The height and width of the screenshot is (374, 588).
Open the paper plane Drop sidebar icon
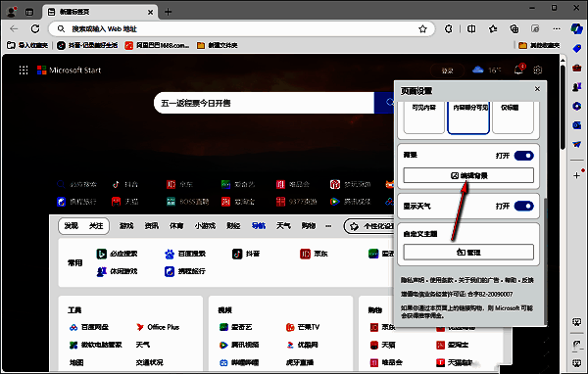577,144
